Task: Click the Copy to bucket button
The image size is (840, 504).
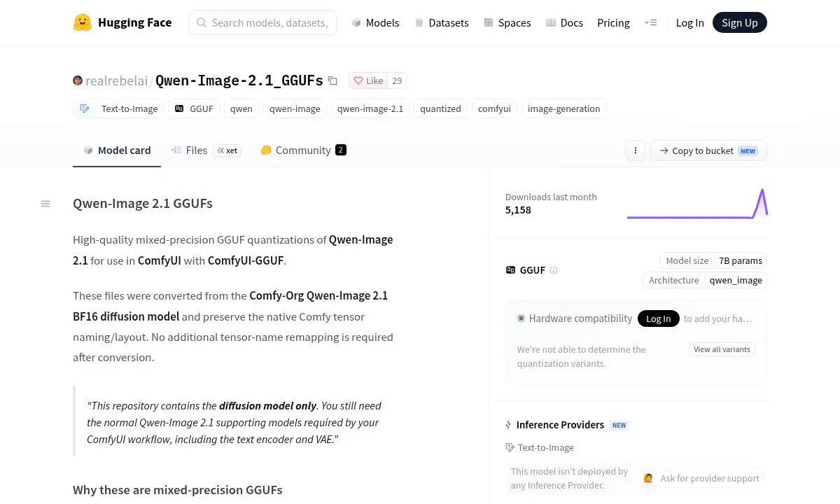Action: pos(708,150)
